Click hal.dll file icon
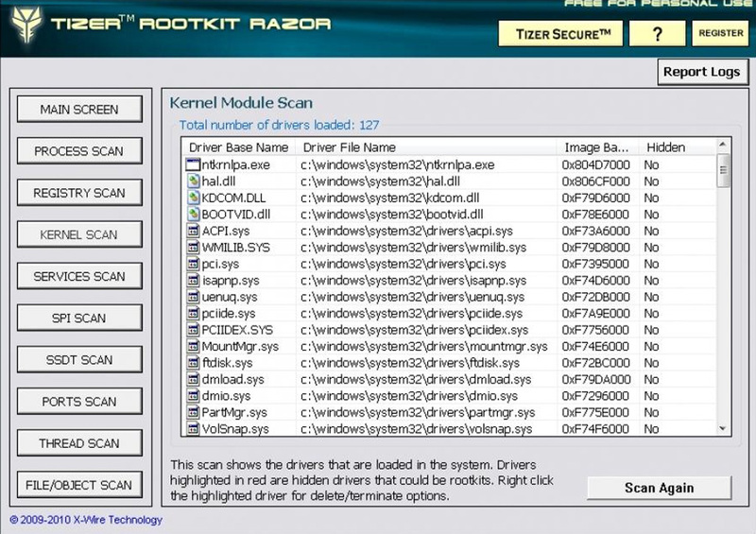 coord(193,181)
